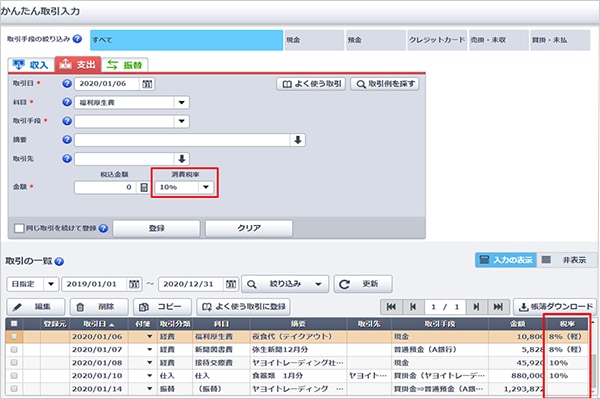This screenshot has height=399, width=600.
Task: Go to first page of list
Action: (x=391, y=307)
